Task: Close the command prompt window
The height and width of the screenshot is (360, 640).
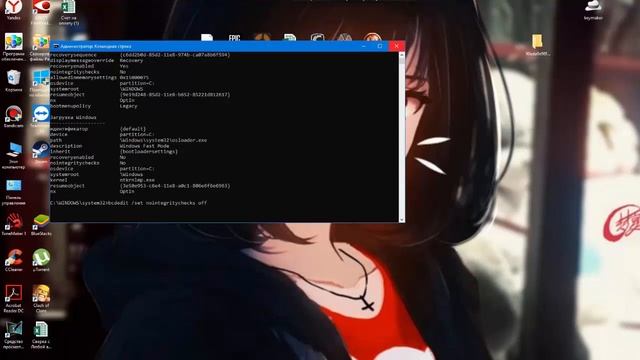Action: point(396,46)
